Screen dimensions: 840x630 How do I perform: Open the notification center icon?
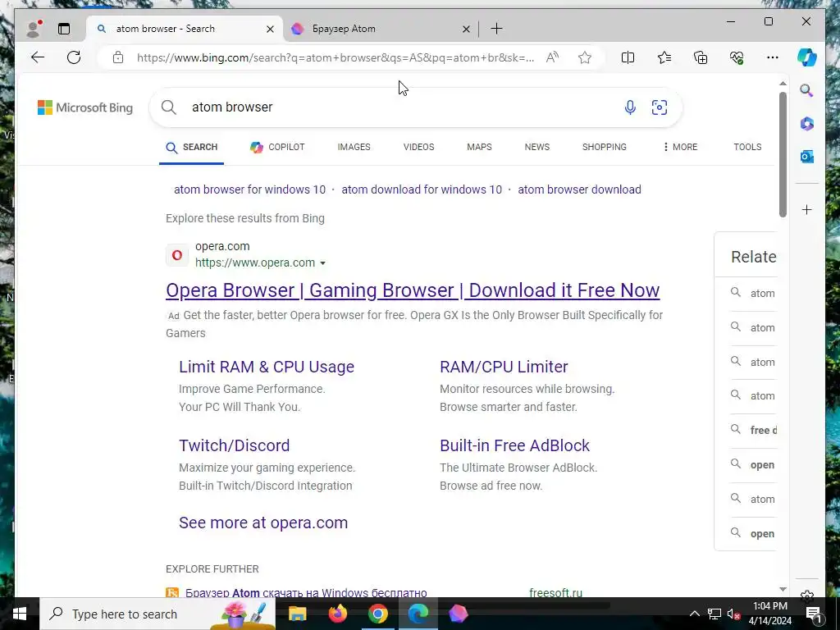[813, 614]
